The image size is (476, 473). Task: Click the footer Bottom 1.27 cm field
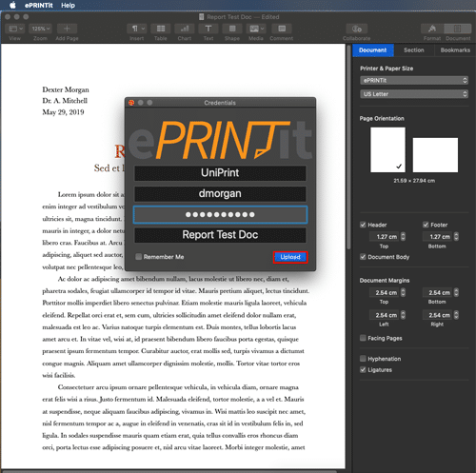437,237
